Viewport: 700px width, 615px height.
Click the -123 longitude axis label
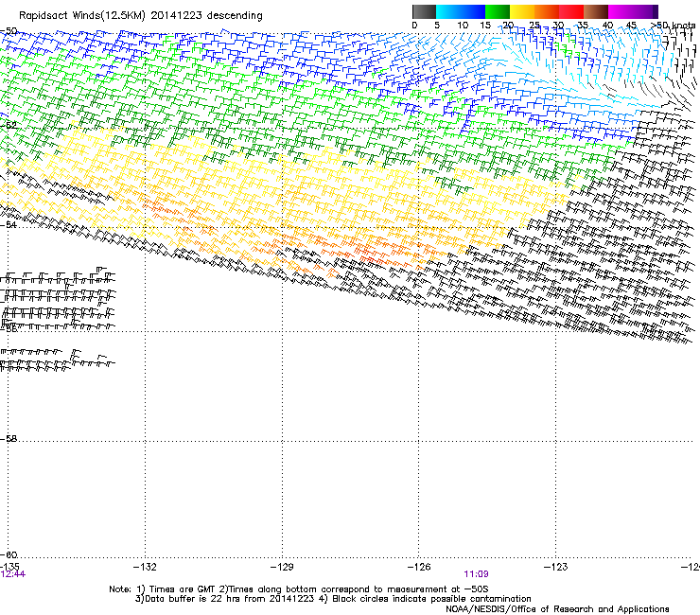click(x=556, y=567)
